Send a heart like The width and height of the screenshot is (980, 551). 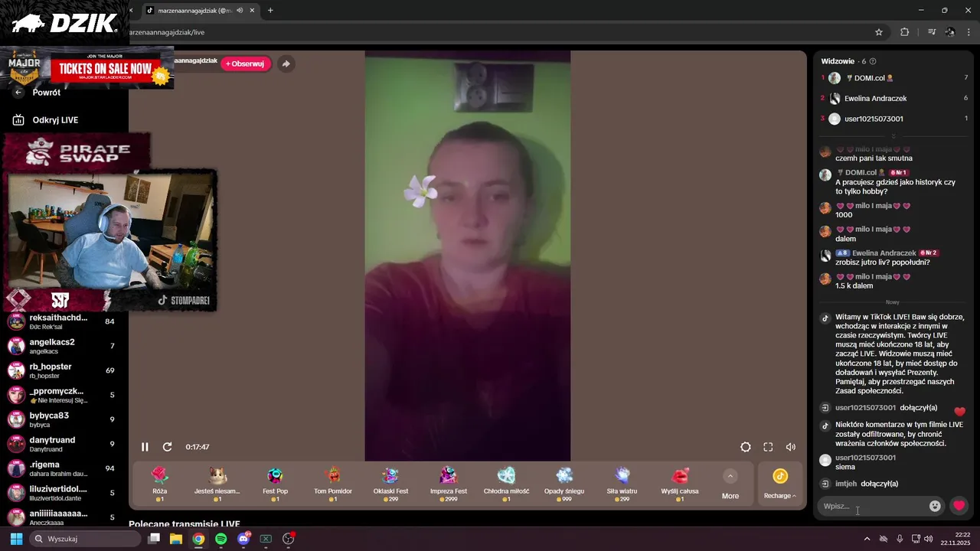[959, 506]
